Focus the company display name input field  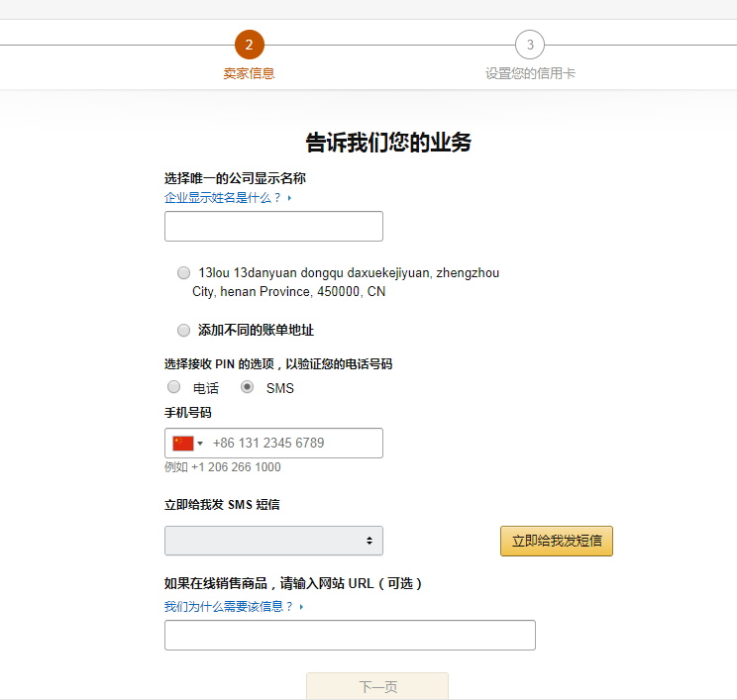273,226
